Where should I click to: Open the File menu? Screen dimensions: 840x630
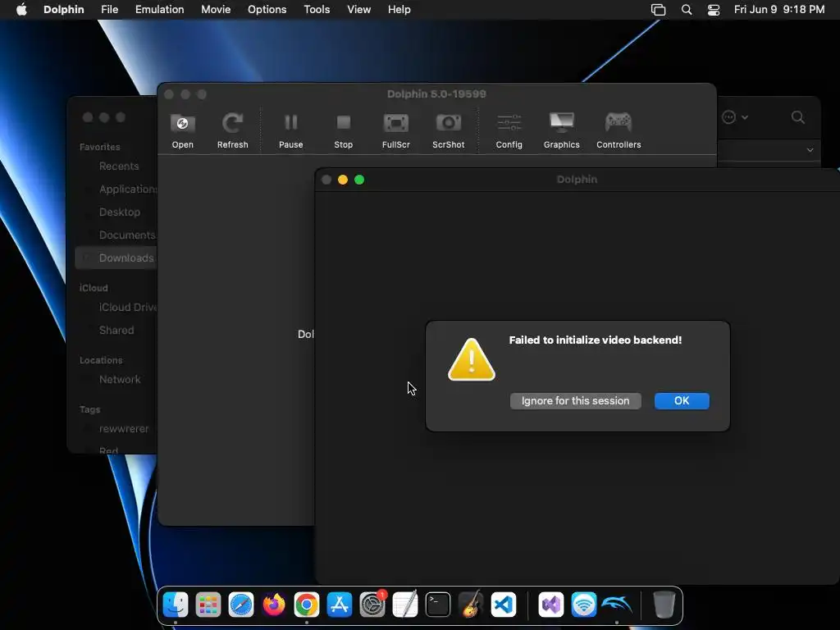(109, 10)
